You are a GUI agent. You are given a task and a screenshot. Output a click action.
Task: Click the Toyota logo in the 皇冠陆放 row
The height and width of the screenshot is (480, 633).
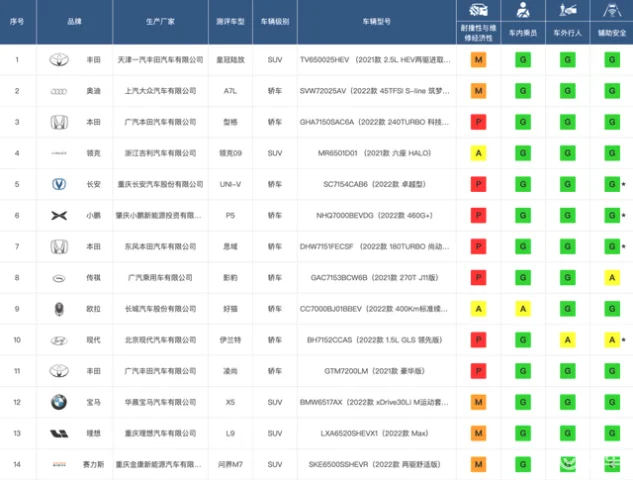tap(59, 60)
